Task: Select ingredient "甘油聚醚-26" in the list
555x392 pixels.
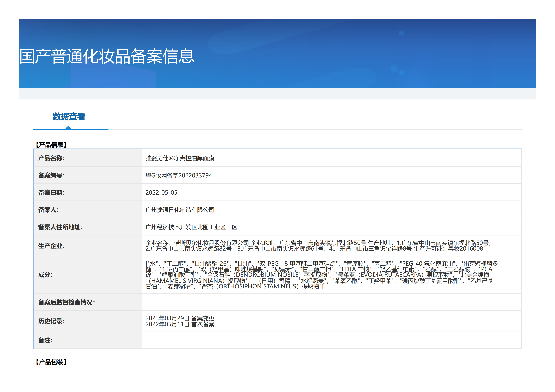Action: [210, 263]
